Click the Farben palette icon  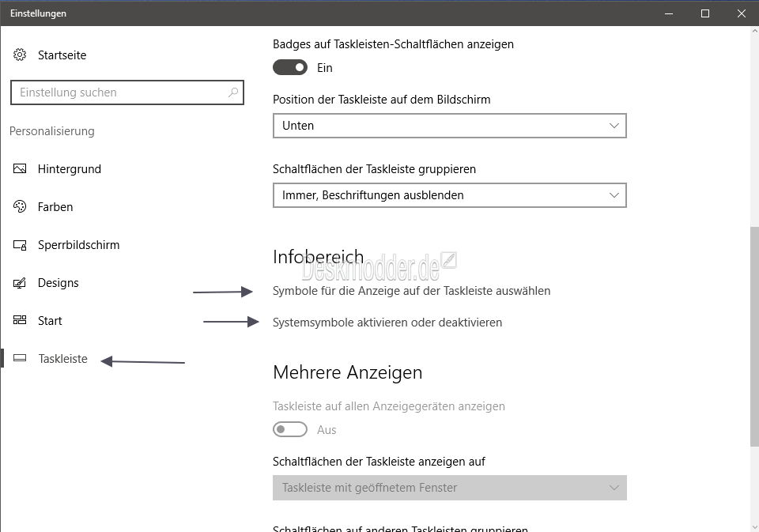tap(20, 206)
